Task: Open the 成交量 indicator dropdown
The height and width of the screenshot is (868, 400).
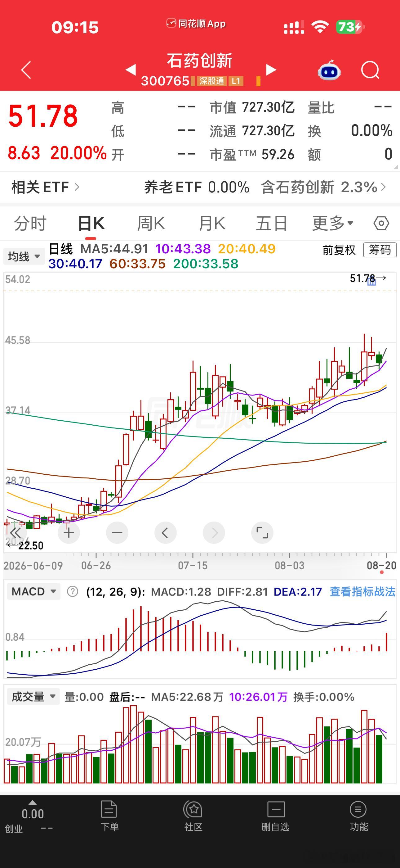Action: tap(33, 697)
